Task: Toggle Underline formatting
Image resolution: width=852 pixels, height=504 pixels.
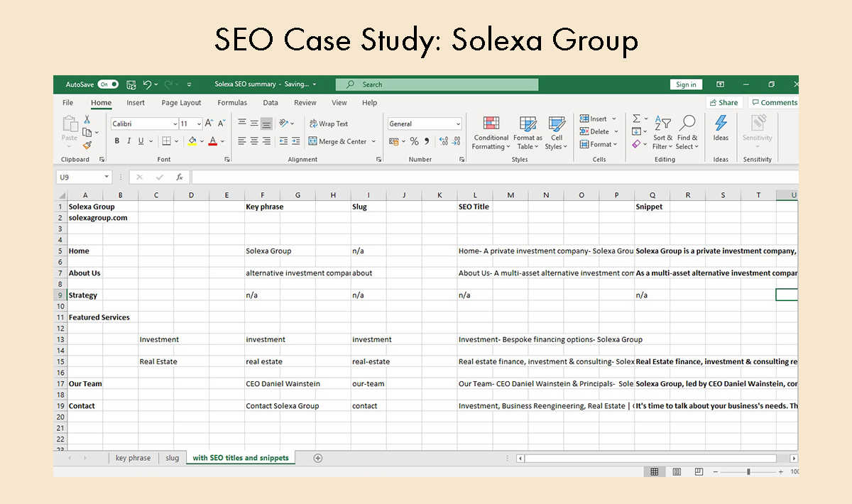Action: pos(141,141)
